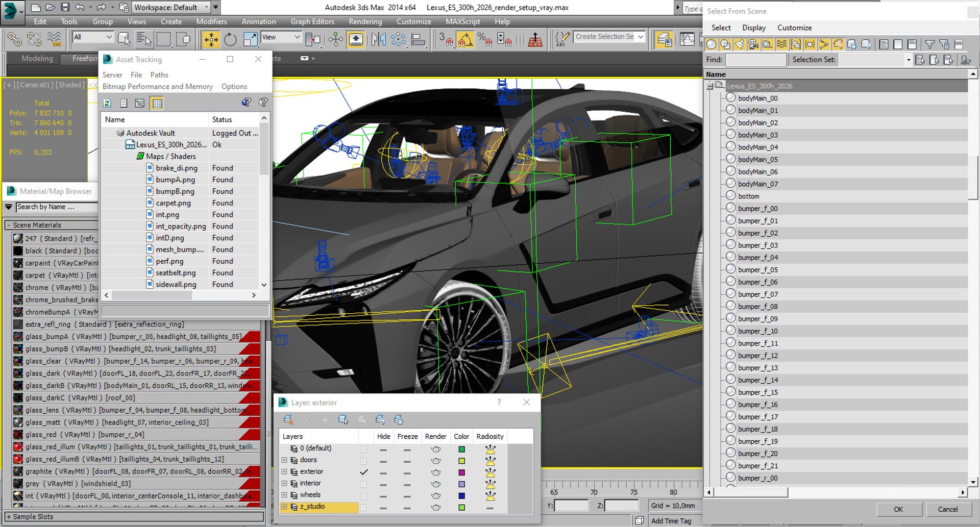Collapse the Lexus_ES_300h_2026 tree root
The width and height of the screenshot is (980, 527).
(x=709, y=86)
